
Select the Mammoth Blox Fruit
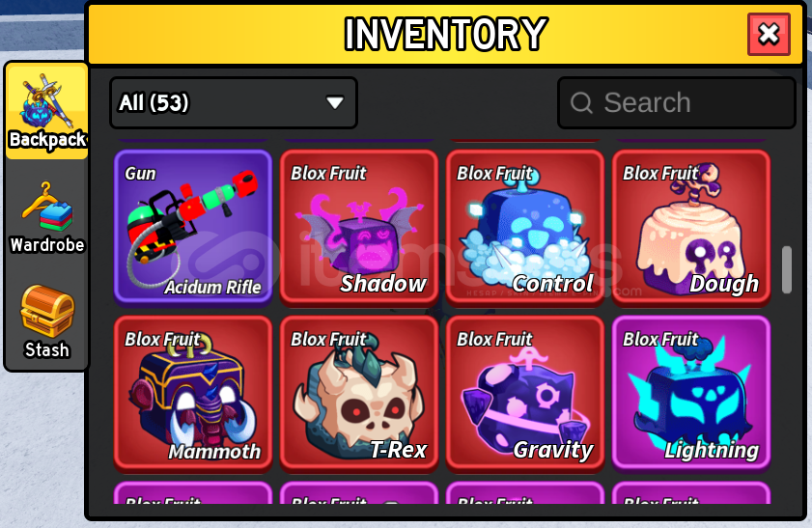193,393
